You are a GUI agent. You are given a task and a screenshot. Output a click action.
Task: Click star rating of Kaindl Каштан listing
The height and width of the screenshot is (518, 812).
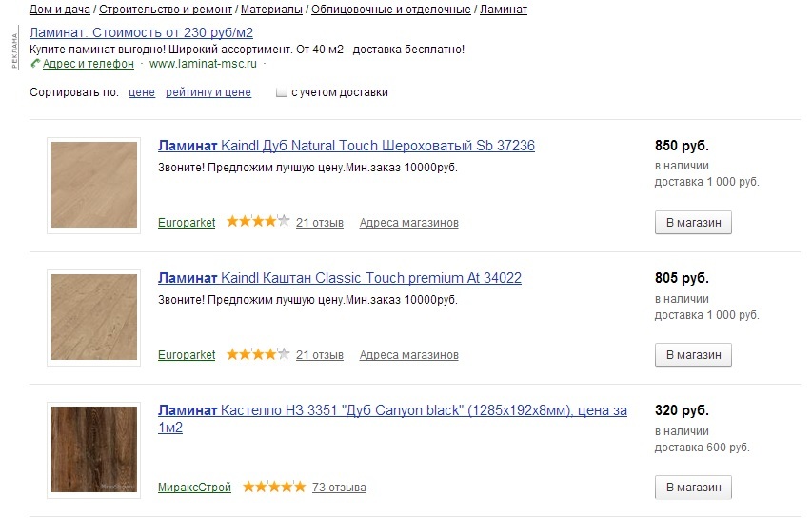(258, 354)
